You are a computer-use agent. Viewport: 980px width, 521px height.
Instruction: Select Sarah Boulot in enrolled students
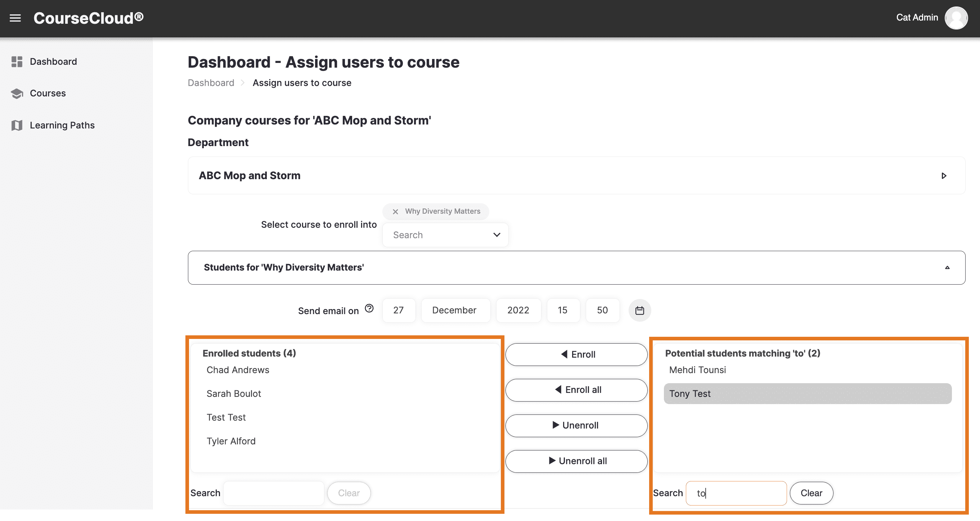tap(234, 394)
